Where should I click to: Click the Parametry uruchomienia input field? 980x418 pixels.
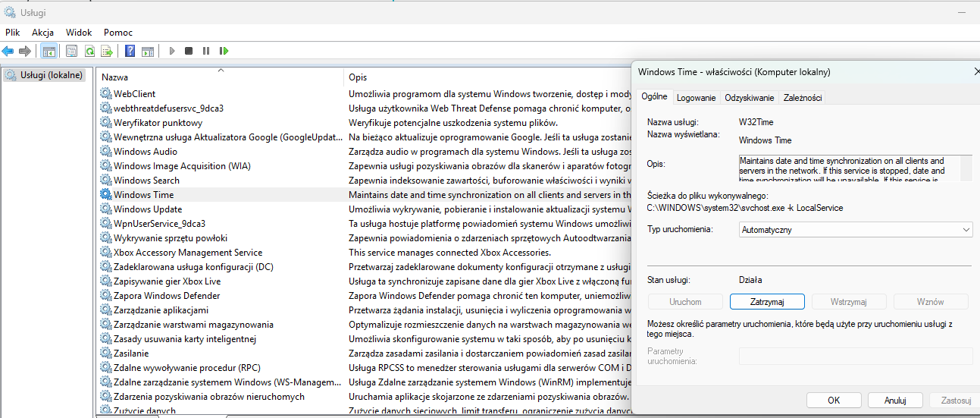coord(856,356)
